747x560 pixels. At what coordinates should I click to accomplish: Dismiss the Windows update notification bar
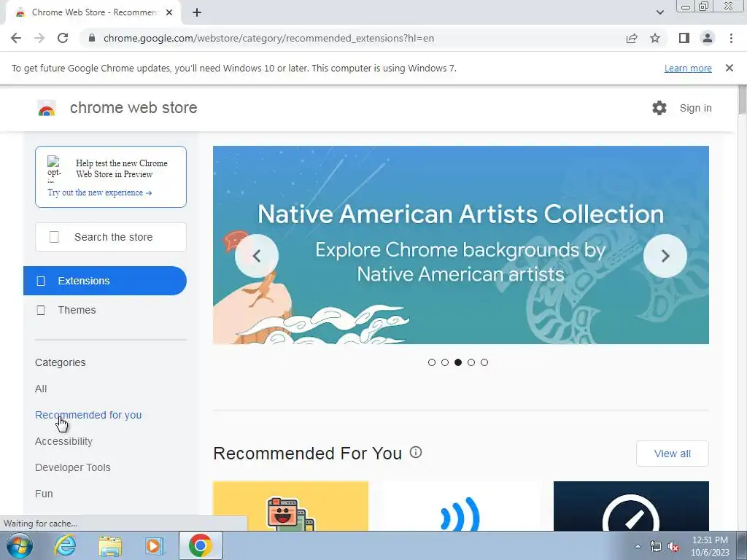(729, 68)
